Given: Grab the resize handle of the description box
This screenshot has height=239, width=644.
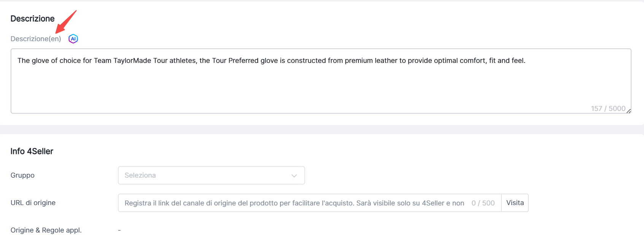Looking at the screenshot, I should coord(628,111).
